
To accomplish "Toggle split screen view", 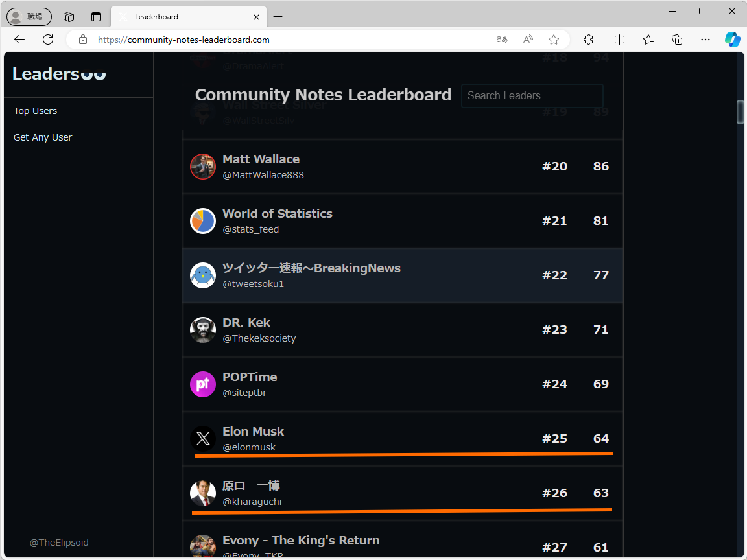I will tap(619, 40).
